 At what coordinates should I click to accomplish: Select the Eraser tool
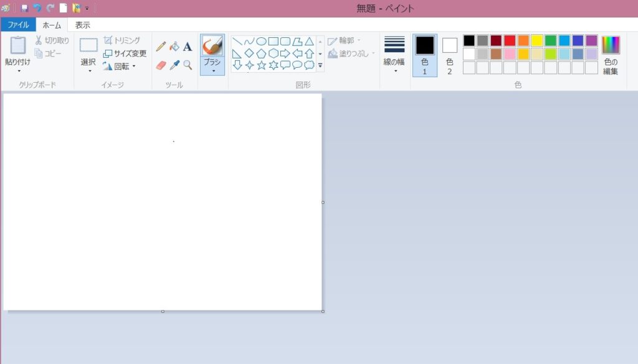tap(161, 65)
